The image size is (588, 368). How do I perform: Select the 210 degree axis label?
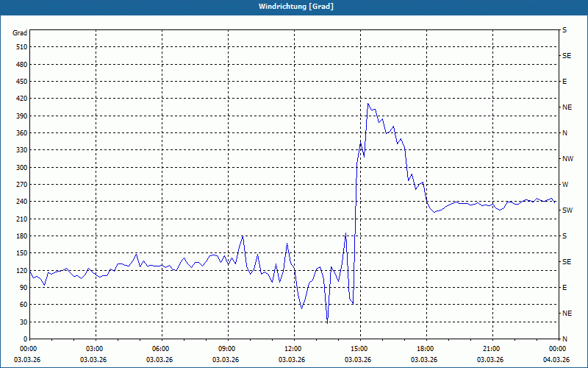pyautogui.click(x=21, y=219)
